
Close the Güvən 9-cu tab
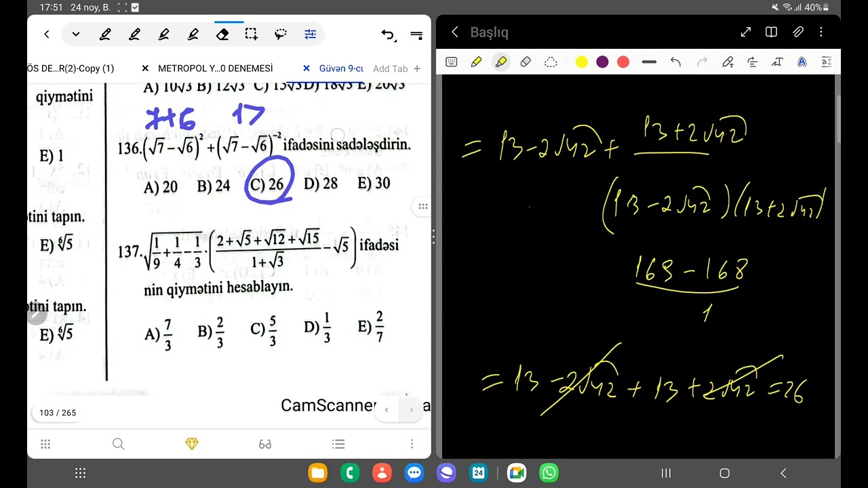coord(307,68)
